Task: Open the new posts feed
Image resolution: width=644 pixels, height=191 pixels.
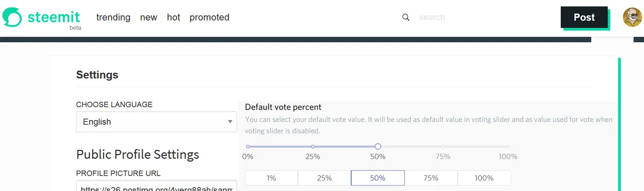Action: tap(148, 17)
